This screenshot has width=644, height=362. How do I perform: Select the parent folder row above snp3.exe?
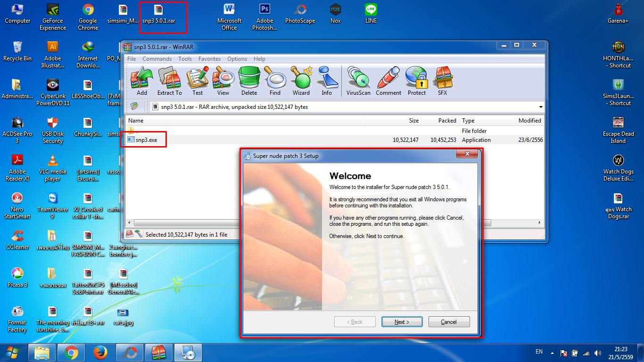coord(335,131)
